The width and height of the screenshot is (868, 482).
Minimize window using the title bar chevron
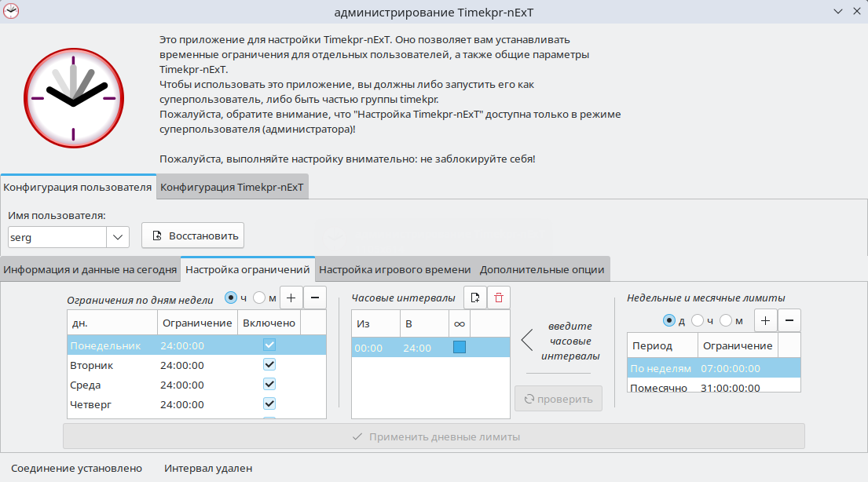coord(838,11)
